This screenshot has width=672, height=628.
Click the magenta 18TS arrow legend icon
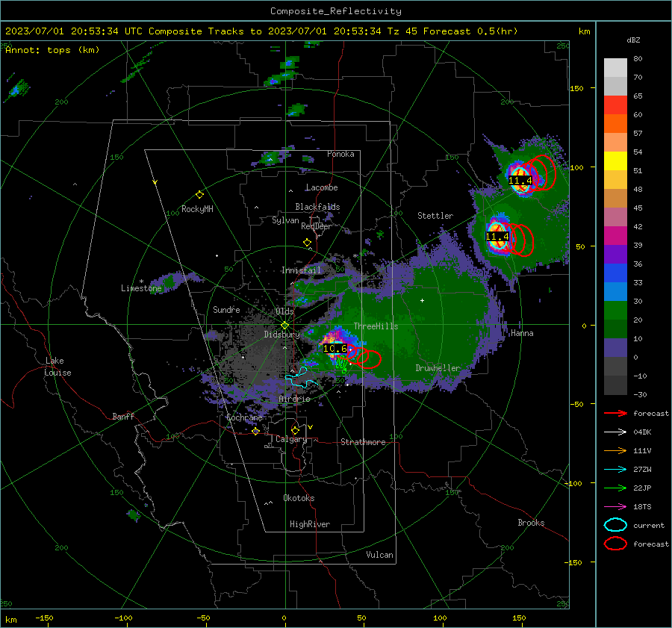[x=615, y=507]
